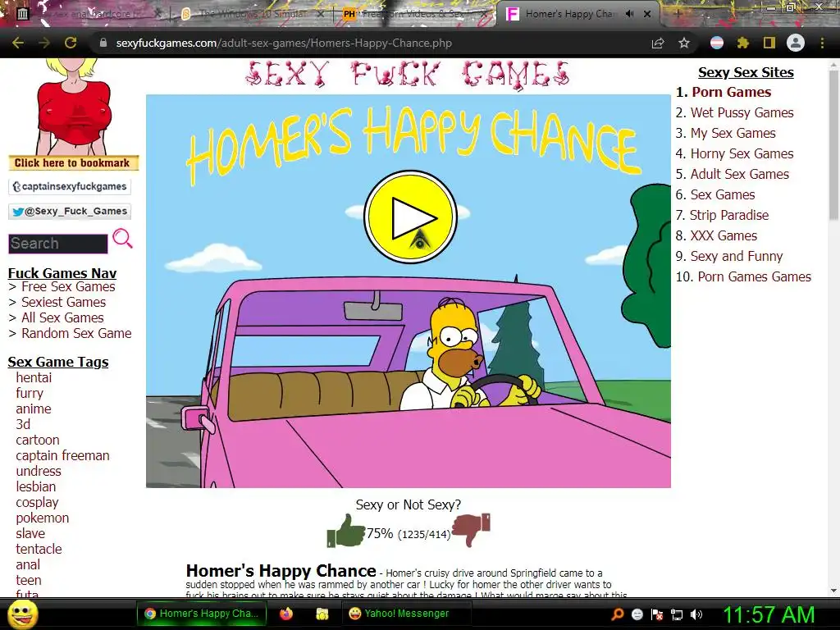Viewport: 840px width, 630px height.
Task: Select the '3d' tag
Action: [23, 424]
